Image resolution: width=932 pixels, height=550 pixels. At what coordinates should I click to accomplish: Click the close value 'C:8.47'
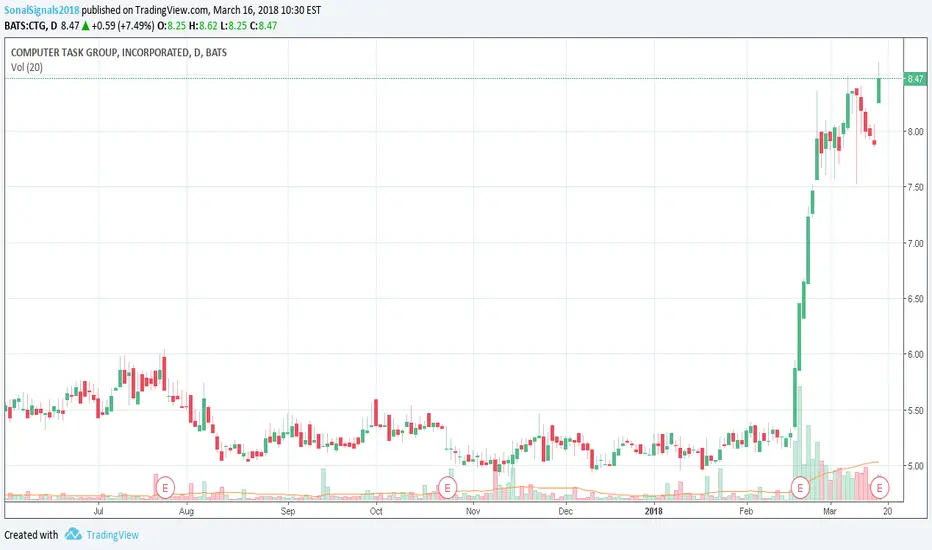(x=263, y=26)
